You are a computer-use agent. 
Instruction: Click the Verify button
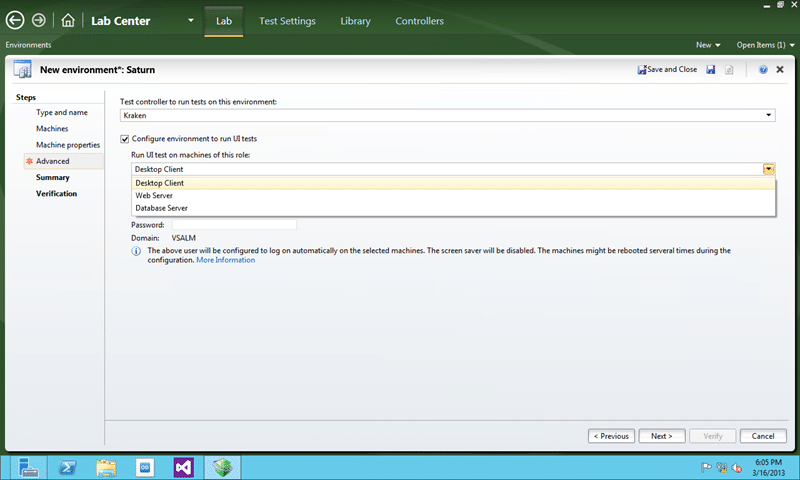pos(713,436)
